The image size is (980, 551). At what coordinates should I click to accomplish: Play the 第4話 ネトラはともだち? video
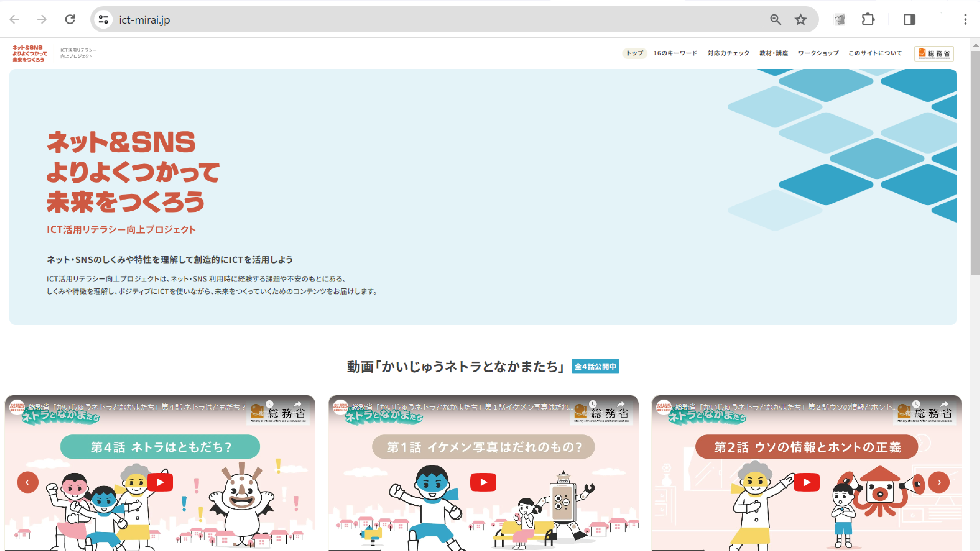pyautogui.click(x=160, y=482)
